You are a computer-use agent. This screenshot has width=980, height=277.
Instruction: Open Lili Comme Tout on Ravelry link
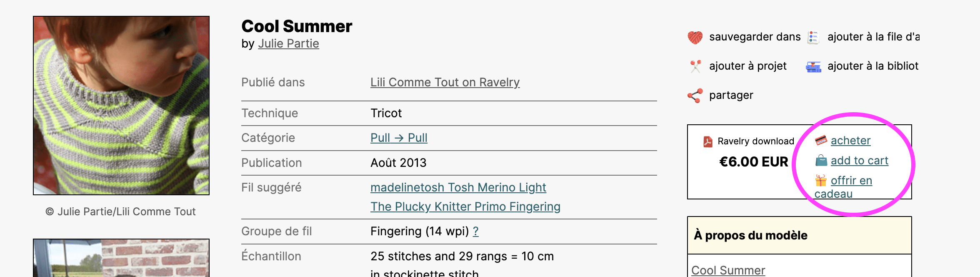click(445, 83)
